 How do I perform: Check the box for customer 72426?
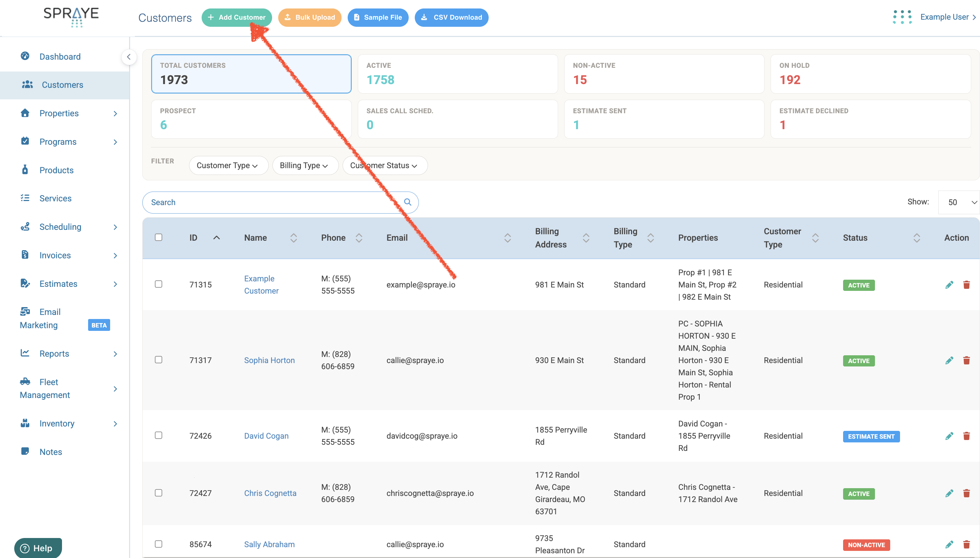pyautogui.click(x=158, y=435)
